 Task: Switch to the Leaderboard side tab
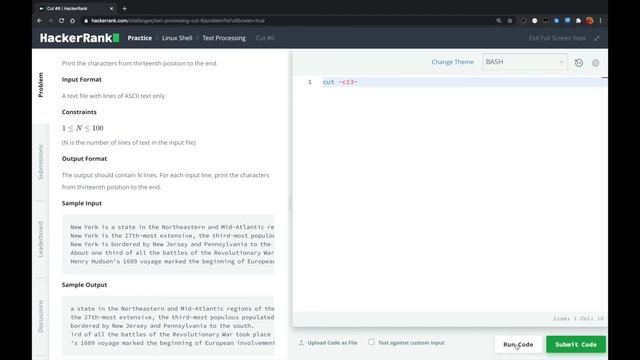point(40,239)
